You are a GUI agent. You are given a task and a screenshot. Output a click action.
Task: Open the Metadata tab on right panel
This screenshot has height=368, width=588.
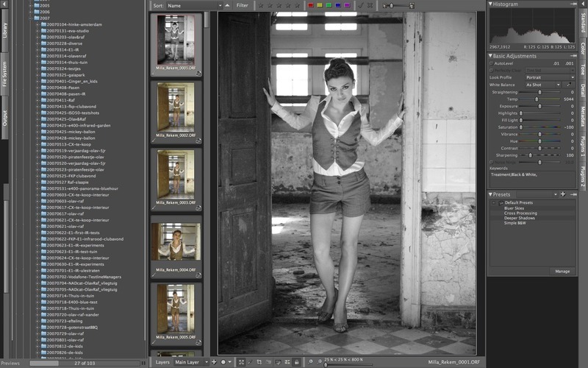[x=583, y=116]
